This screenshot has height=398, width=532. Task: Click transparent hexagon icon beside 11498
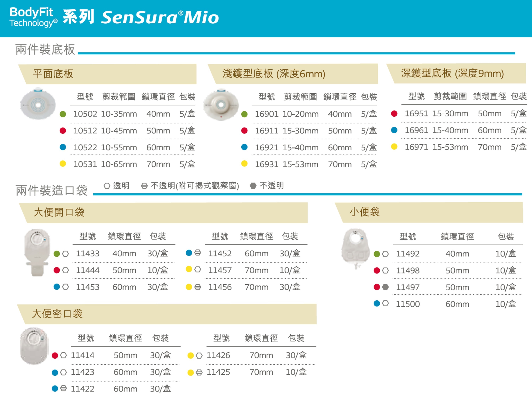(x=385, y=270)
